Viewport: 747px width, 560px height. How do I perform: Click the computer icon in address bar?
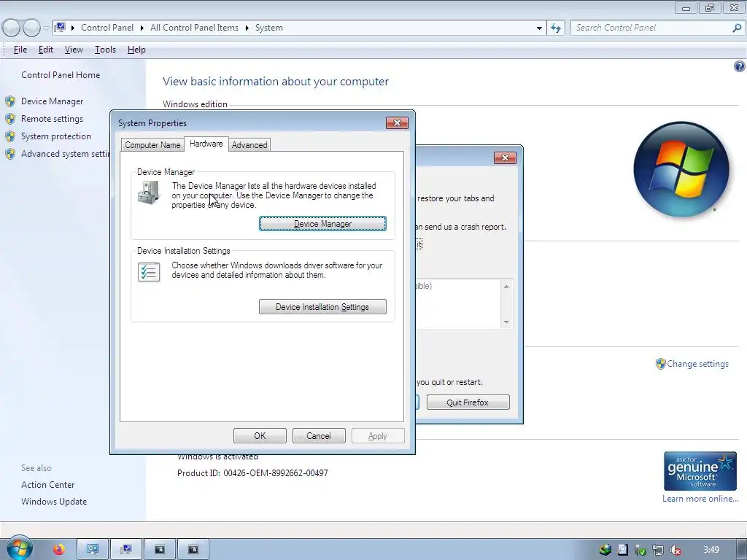(x=60, y=27)
